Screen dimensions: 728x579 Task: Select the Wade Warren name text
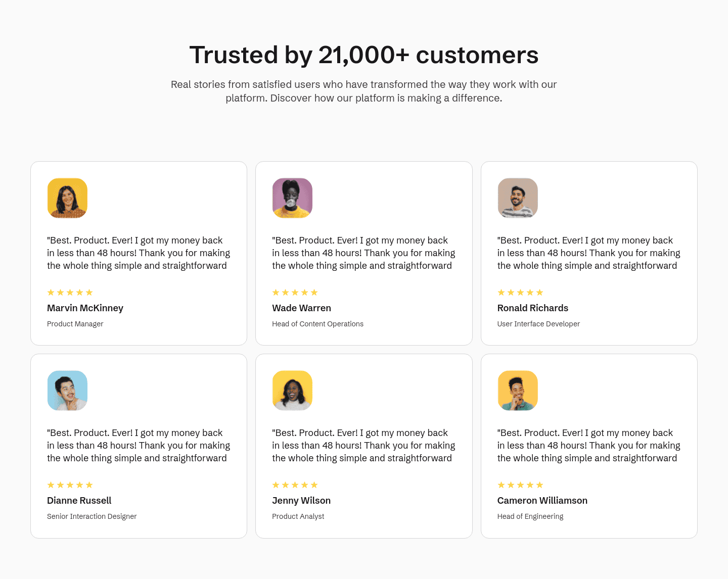tap(301, 308)
